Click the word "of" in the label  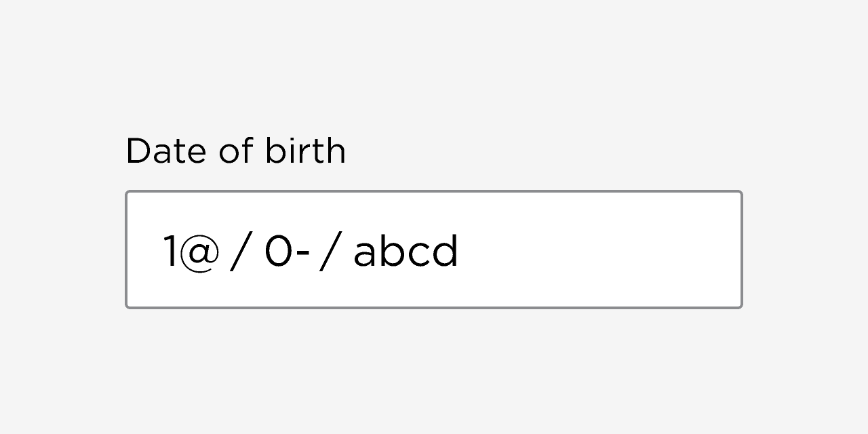click(x=235, y=151)
